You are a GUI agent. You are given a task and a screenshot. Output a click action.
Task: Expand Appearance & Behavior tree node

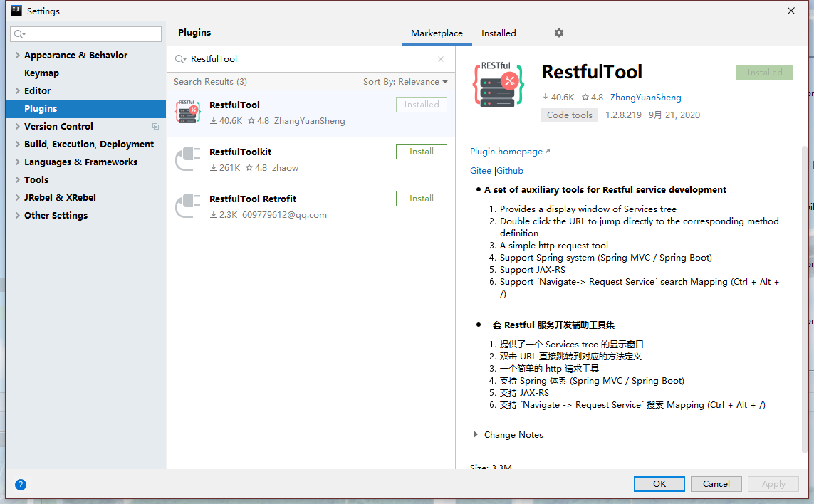17,56
